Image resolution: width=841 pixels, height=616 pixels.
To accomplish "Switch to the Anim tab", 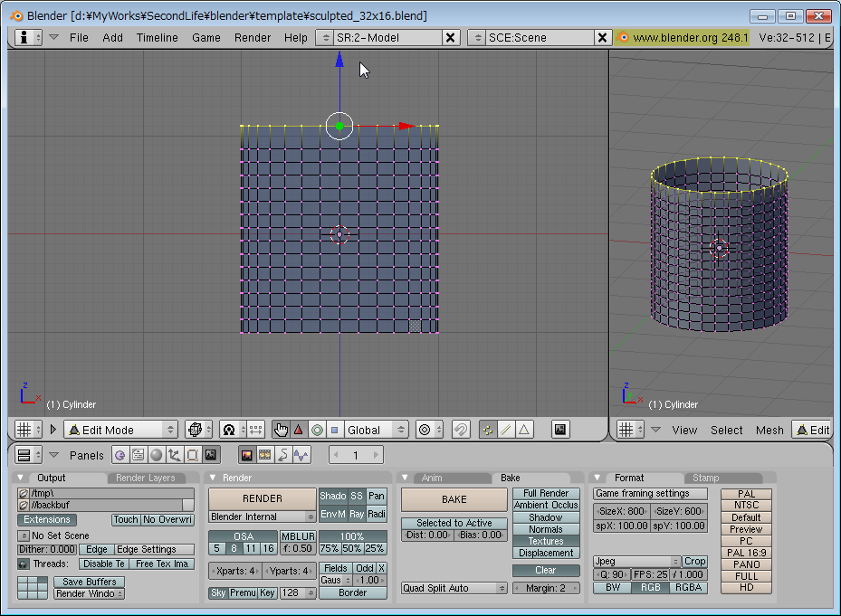I will point(432,478).
